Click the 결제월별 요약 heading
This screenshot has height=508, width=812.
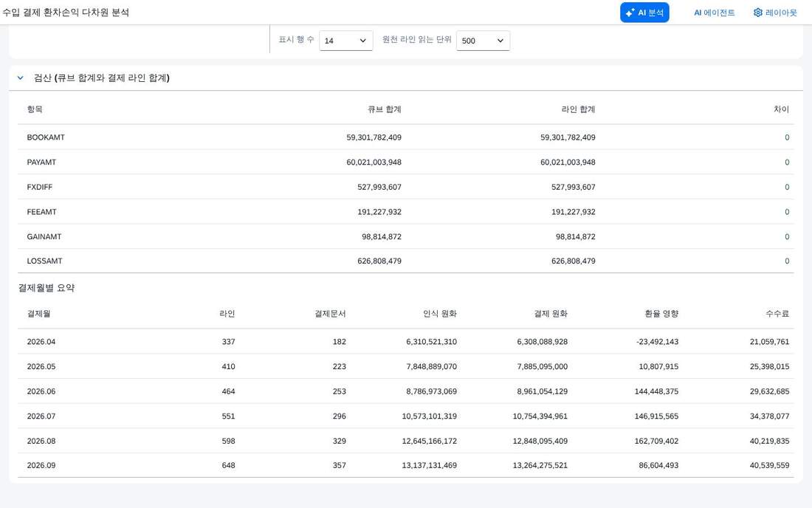(47, 288)
